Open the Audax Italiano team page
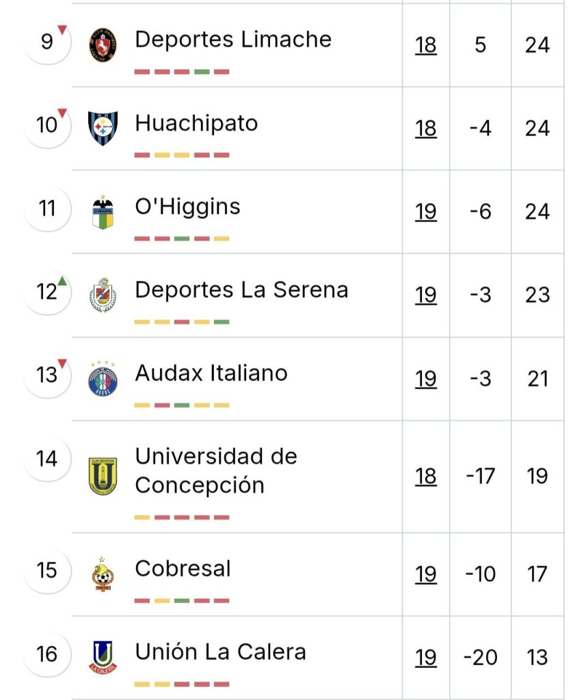Viewport: 588px width, 700px height. (211, 373)
